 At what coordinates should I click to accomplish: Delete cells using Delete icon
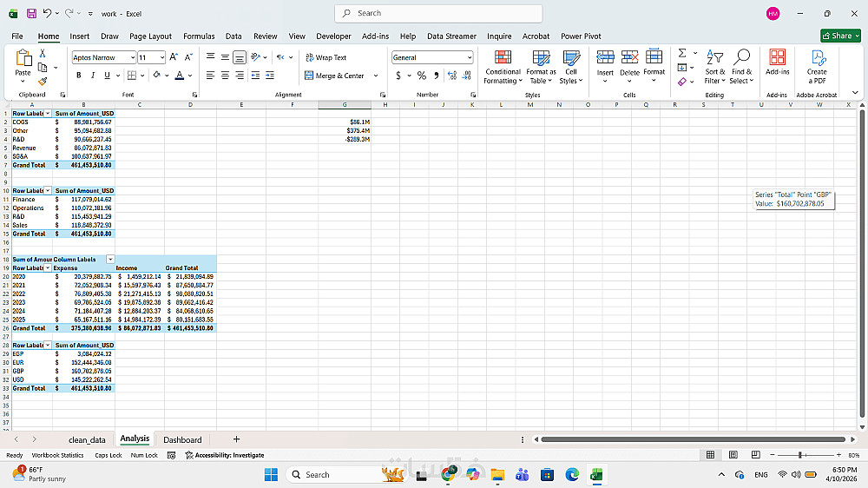tap(629, 57)
